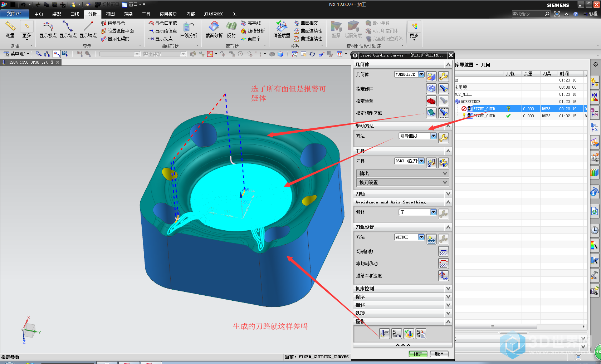Viewport: 601px width, 364px height.
Task: Click the 取消 Cancel button
Action: (439, 354)
